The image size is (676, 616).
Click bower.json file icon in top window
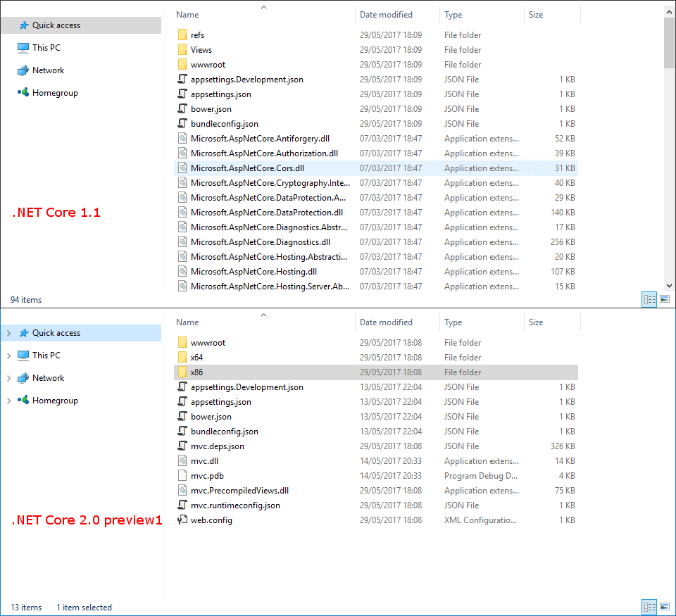point(183,108)
